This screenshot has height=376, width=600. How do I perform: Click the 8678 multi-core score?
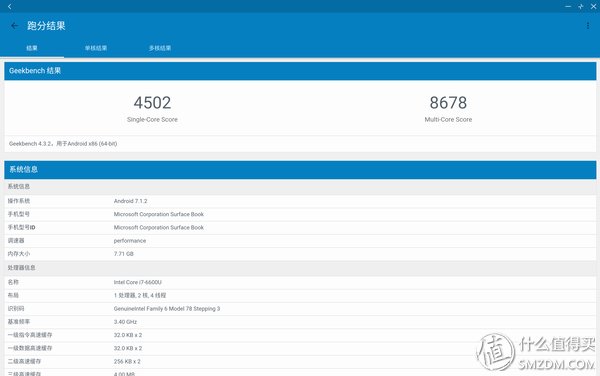tap(448, 103)
